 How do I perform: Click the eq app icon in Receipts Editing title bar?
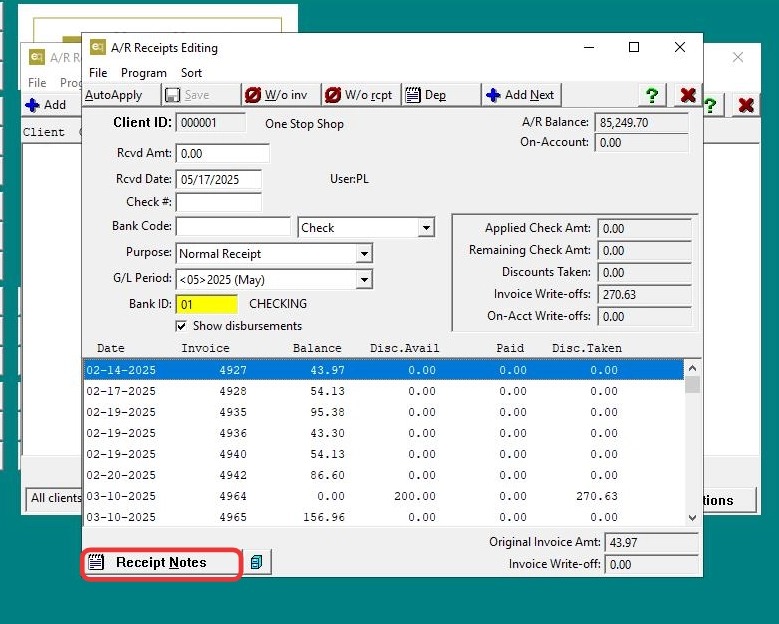pyautogui.click(x=98, y=47)
